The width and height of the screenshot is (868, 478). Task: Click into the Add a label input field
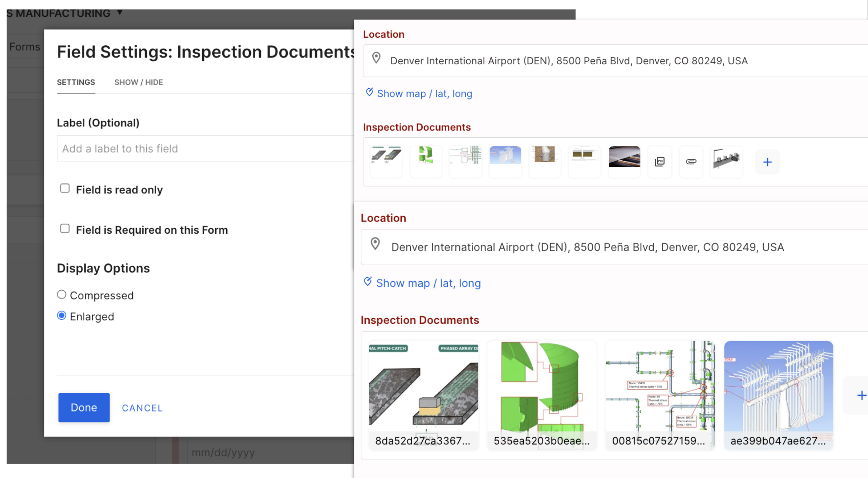tap(204, 149)
